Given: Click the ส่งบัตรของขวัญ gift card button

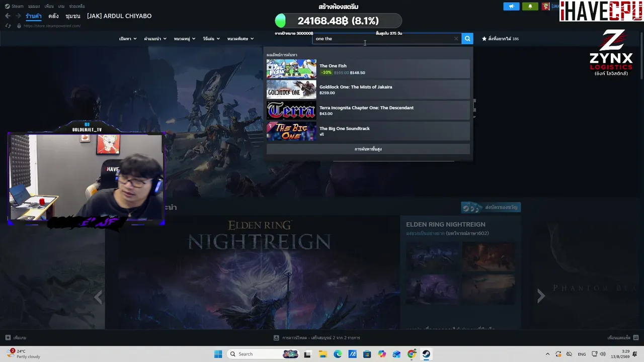Looking at the screenshot, I should pos(491,208).
